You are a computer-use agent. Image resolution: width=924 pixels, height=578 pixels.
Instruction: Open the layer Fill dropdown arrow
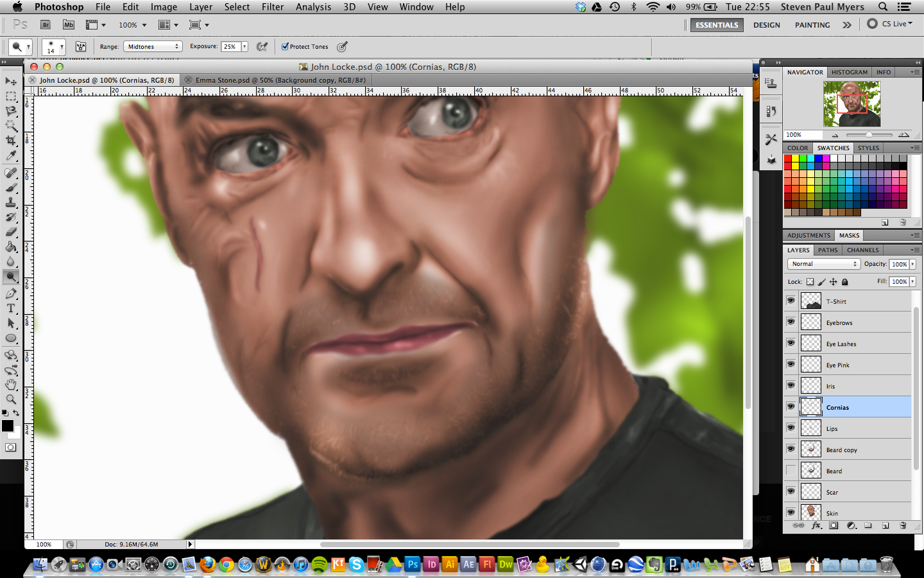click(912, 281)
